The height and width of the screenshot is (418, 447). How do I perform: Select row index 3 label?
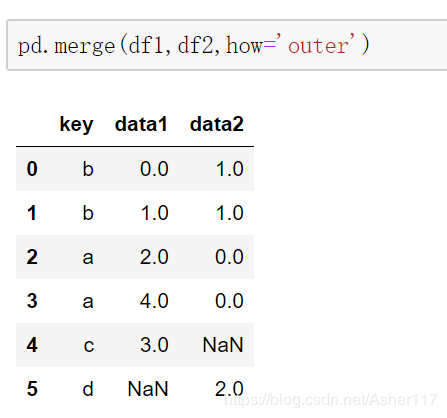[32, 301]
